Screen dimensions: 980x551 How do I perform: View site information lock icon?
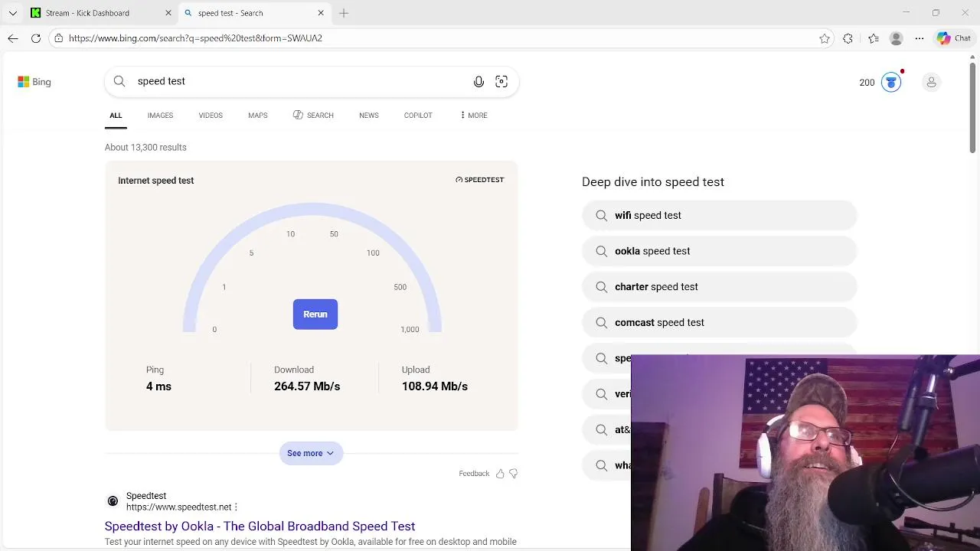click(x=59, y=38)
